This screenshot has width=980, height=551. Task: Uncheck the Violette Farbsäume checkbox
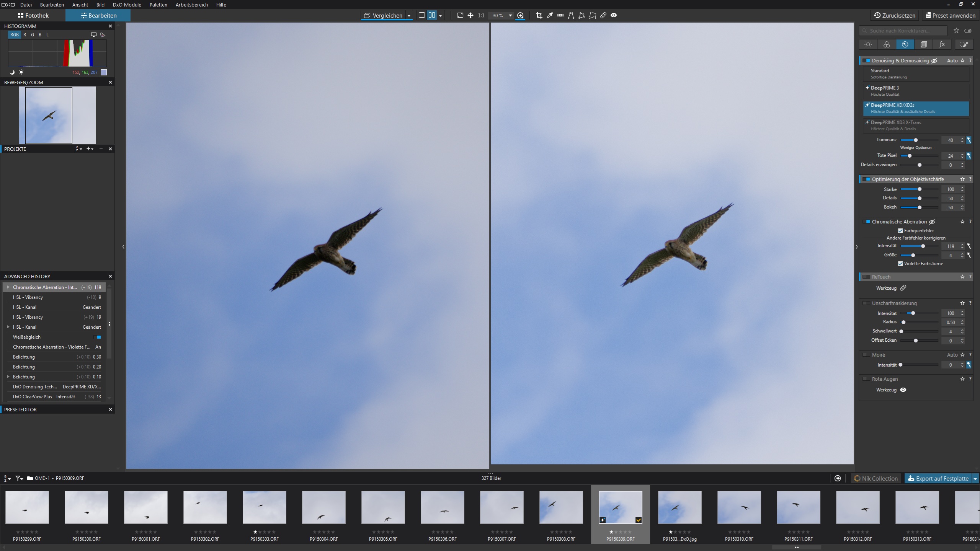[x=900, y=264]
